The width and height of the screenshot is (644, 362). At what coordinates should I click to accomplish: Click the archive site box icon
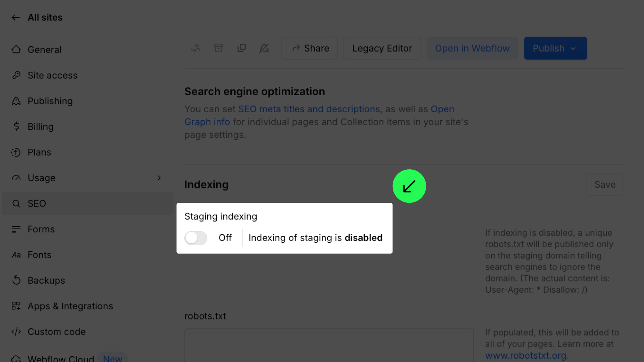click(x=218, y=48)
